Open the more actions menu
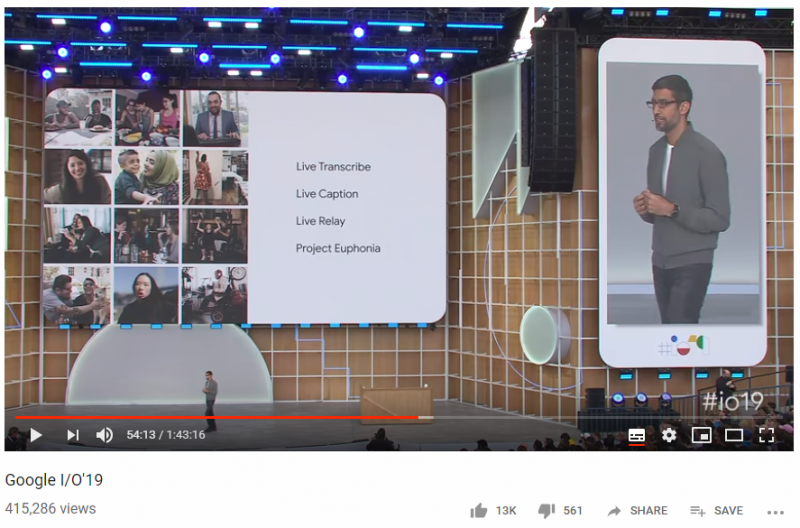This screenshot has width=800, height=528. point(775,512)
